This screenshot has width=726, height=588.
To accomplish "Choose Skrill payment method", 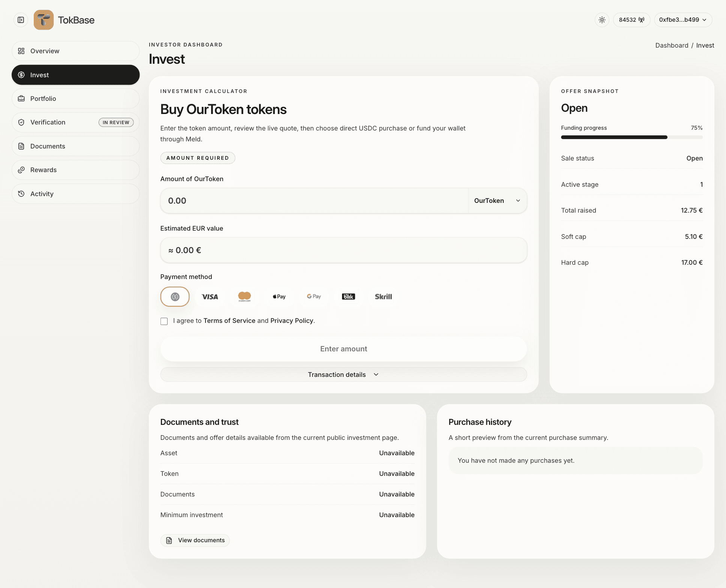I will click(383, 297).
